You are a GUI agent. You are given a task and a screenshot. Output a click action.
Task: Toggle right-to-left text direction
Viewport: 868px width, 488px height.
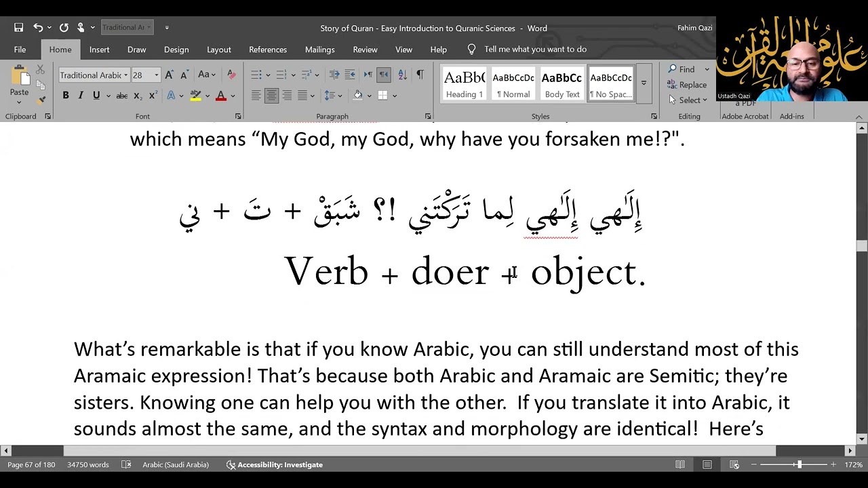coord(384,75)
